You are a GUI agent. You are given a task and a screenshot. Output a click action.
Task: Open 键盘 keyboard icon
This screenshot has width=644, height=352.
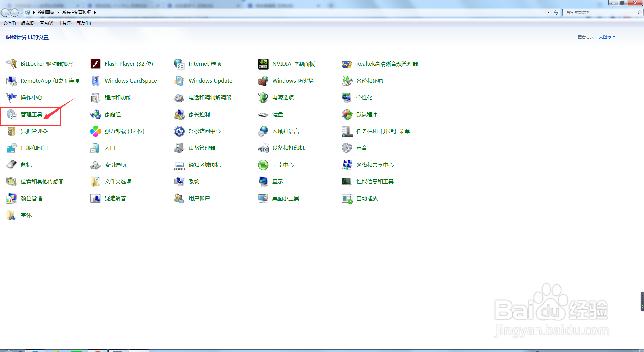pyautogui.click(x=263, y=114)
